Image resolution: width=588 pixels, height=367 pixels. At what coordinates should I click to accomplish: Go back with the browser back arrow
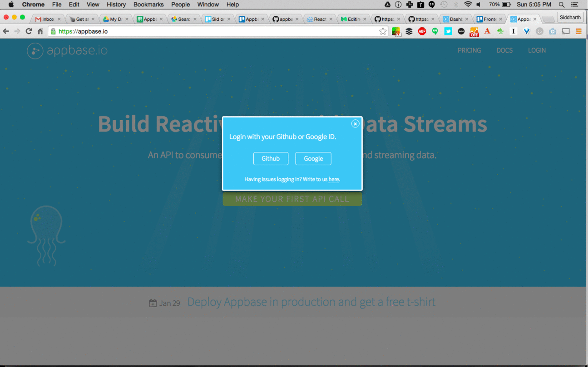pyautogui.click(x=6, y=31)
